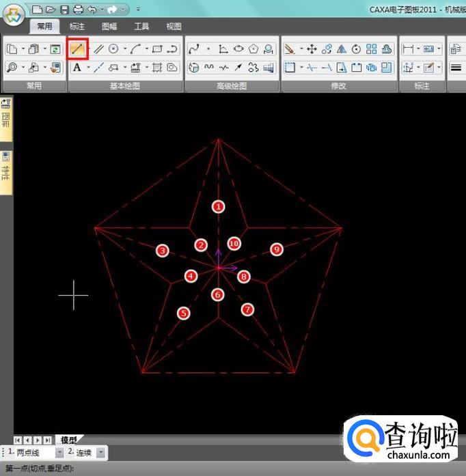Expand the Circle tool dropdown arrow

(125, 48)
